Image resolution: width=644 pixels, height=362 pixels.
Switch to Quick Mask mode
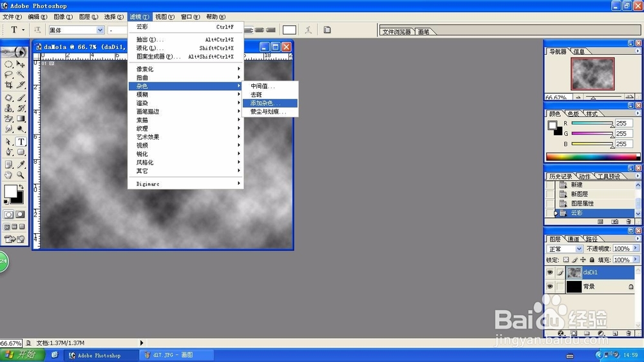(20, 214)
